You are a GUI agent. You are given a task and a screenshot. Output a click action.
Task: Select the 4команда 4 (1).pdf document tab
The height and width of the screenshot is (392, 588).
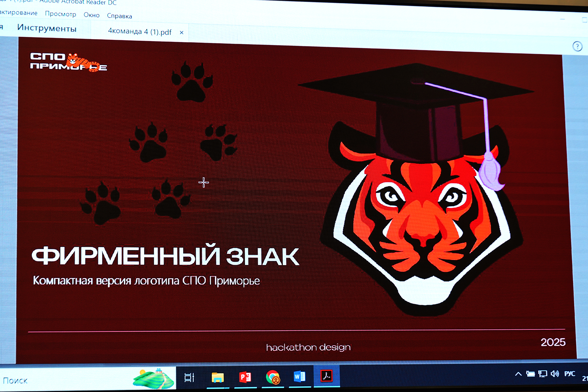(139, 32)
